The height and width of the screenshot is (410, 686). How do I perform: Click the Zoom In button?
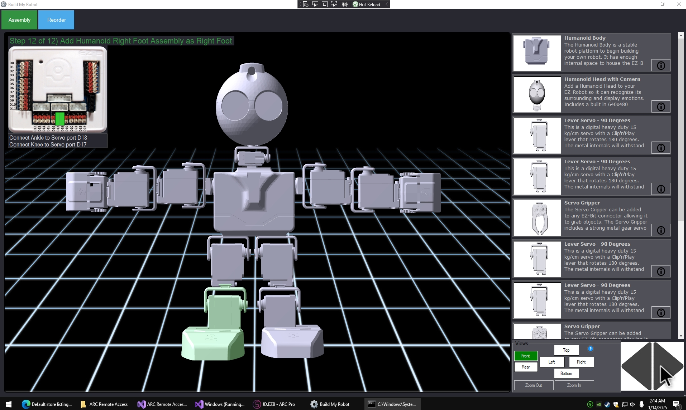click(574, 385)
